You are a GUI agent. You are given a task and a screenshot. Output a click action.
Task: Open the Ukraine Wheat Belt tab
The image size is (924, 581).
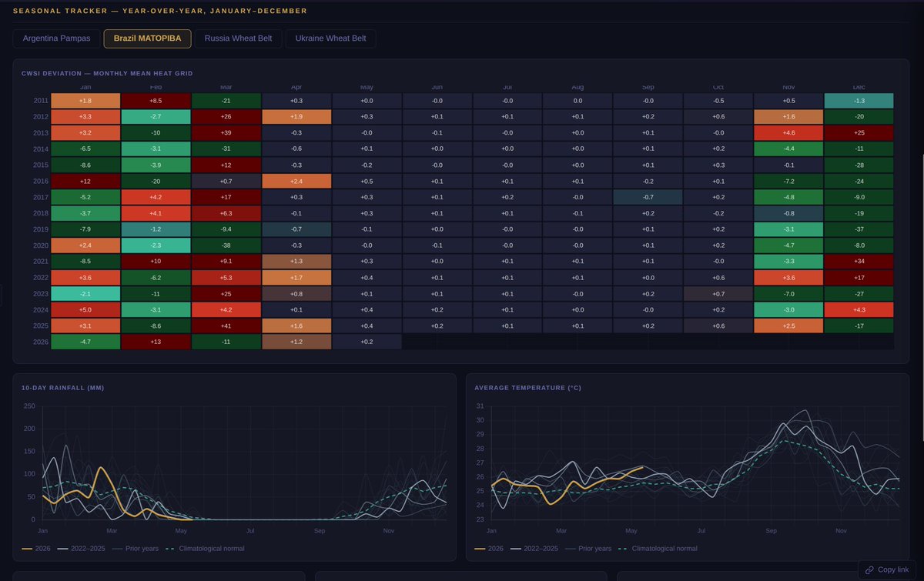point(330,38)
